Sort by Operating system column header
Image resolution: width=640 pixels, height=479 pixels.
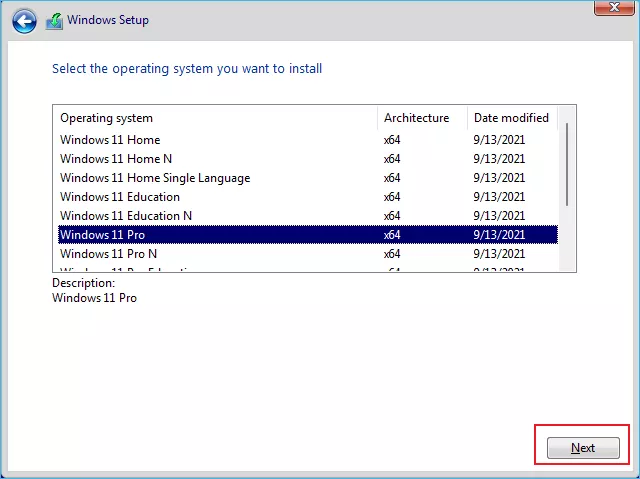click(215, 118)
